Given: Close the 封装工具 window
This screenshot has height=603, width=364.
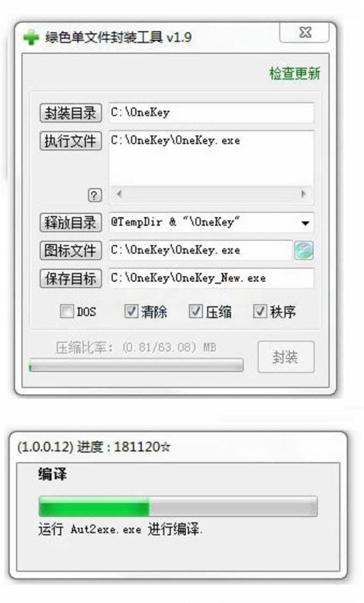Looking at the screenshot, I should [304, 32].
